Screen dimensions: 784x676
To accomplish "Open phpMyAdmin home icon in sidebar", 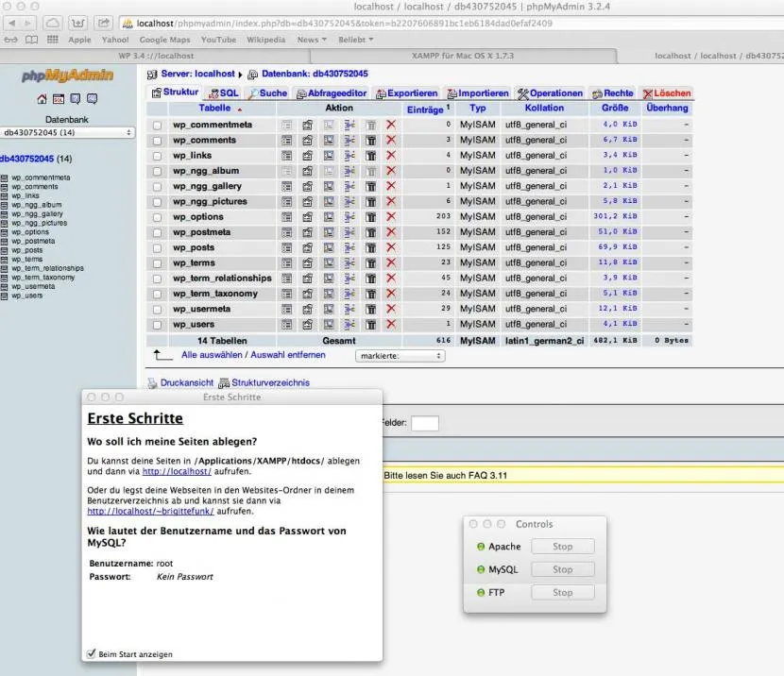I will 42,99.
